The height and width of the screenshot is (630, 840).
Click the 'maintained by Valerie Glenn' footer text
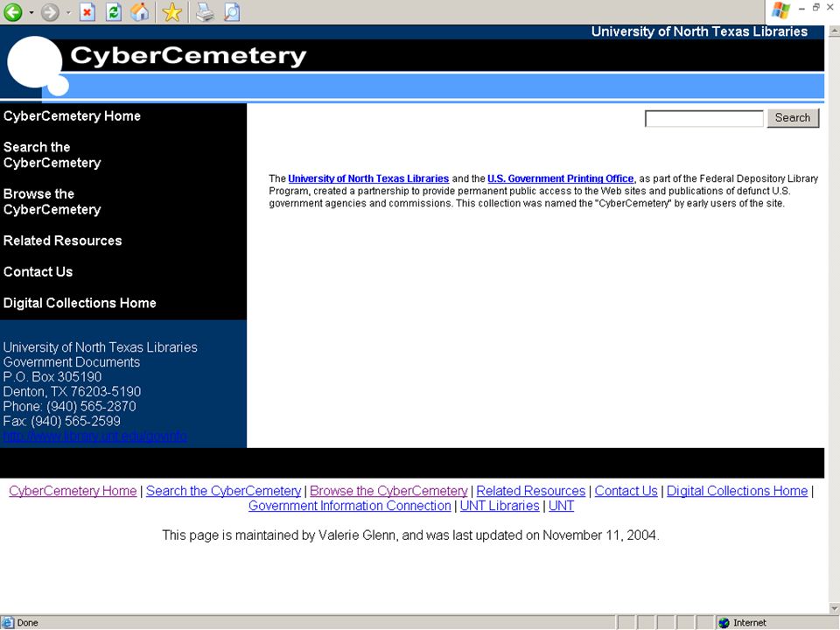[316, 535]
